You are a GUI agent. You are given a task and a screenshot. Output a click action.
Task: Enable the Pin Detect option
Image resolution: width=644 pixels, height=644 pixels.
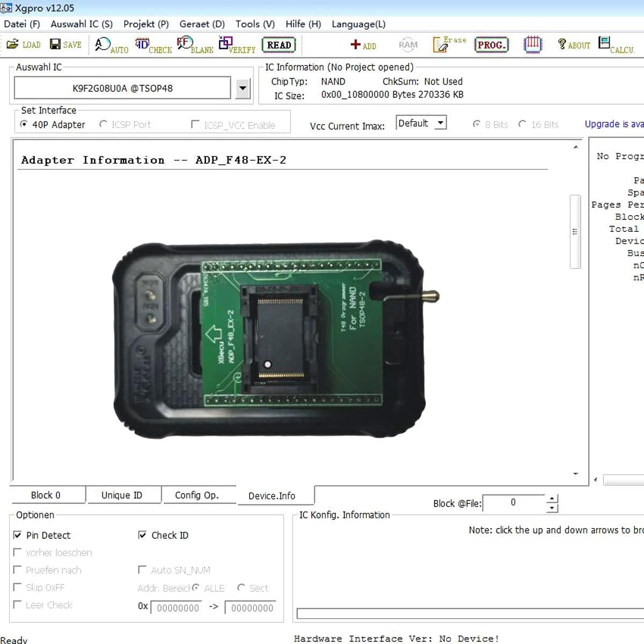pos(18,535)
